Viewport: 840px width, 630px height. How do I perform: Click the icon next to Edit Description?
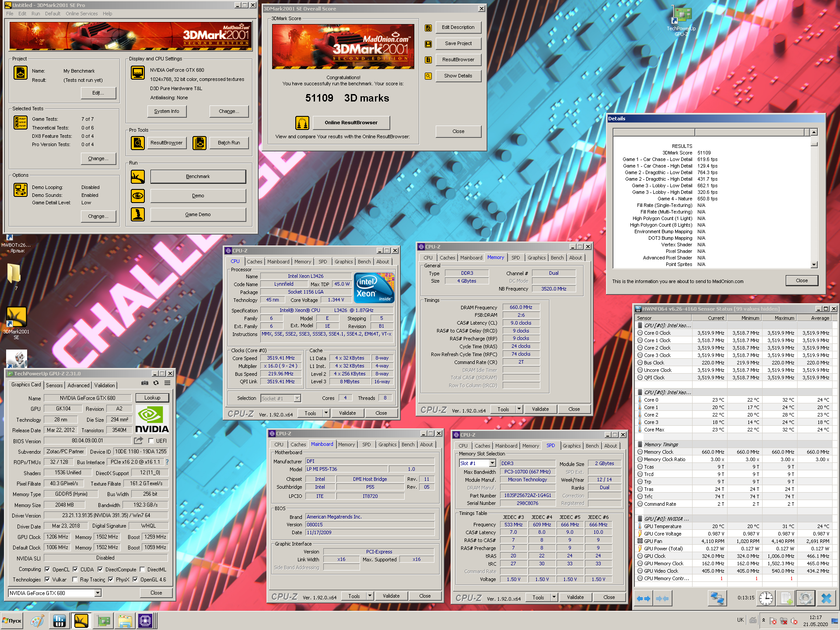[x=428, y=28]
